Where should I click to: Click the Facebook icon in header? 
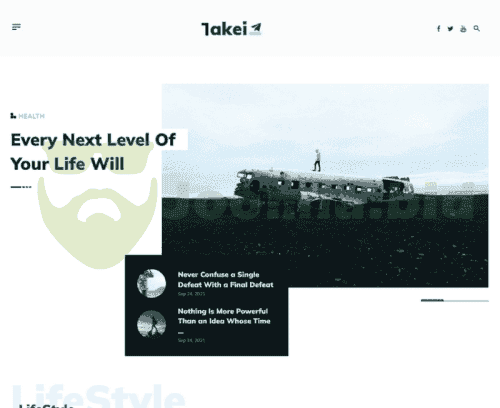[x=439, y=29]
